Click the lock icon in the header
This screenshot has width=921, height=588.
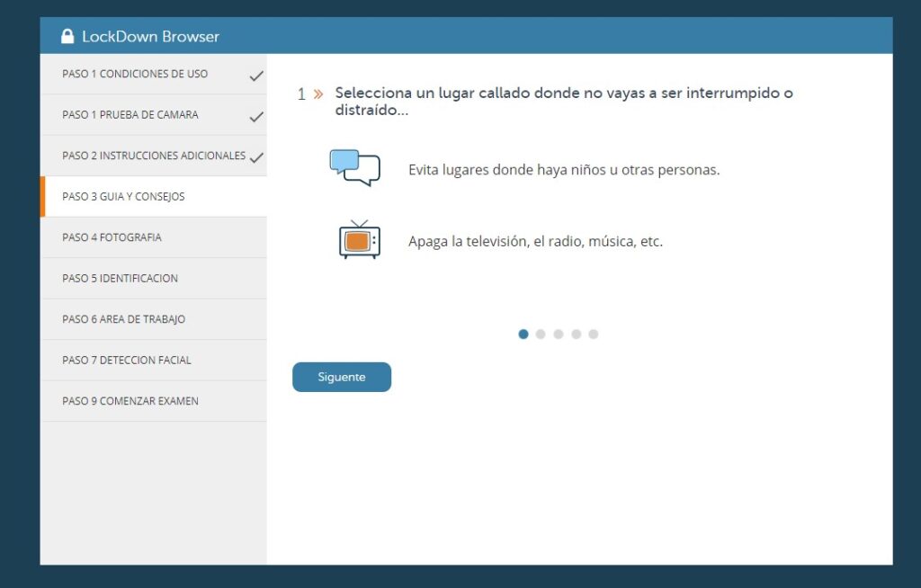(67, 36)
